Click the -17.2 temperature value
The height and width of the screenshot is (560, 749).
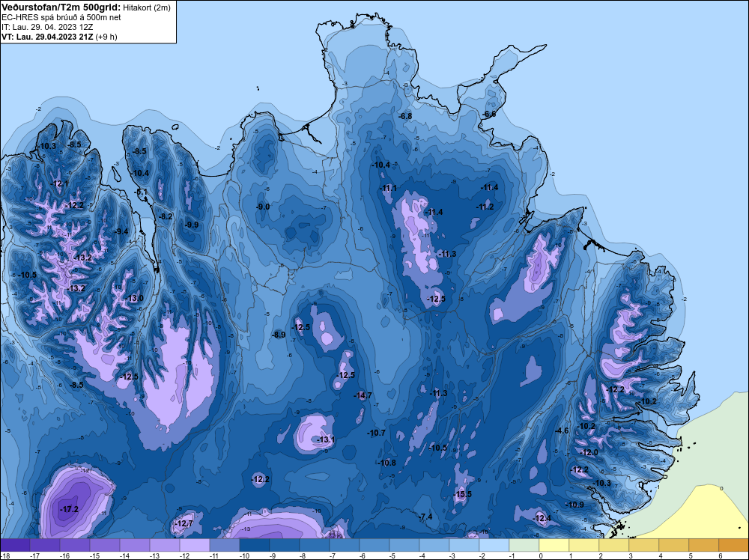[69, 509]
